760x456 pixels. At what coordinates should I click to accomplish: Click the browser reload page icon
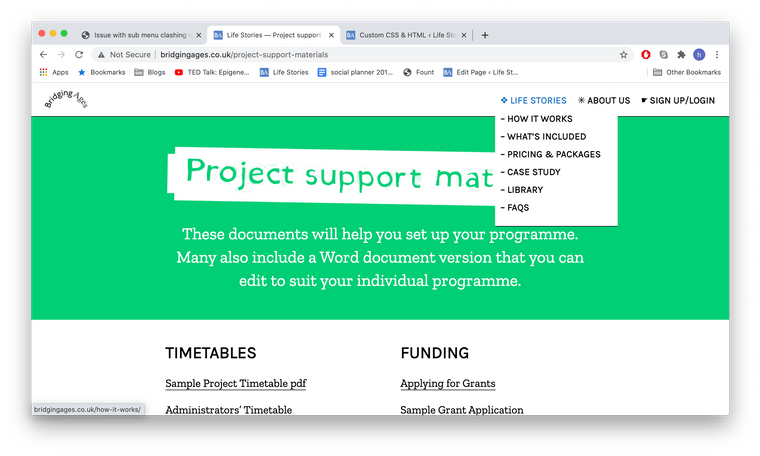pyautogui.click(x=79, y=54)
